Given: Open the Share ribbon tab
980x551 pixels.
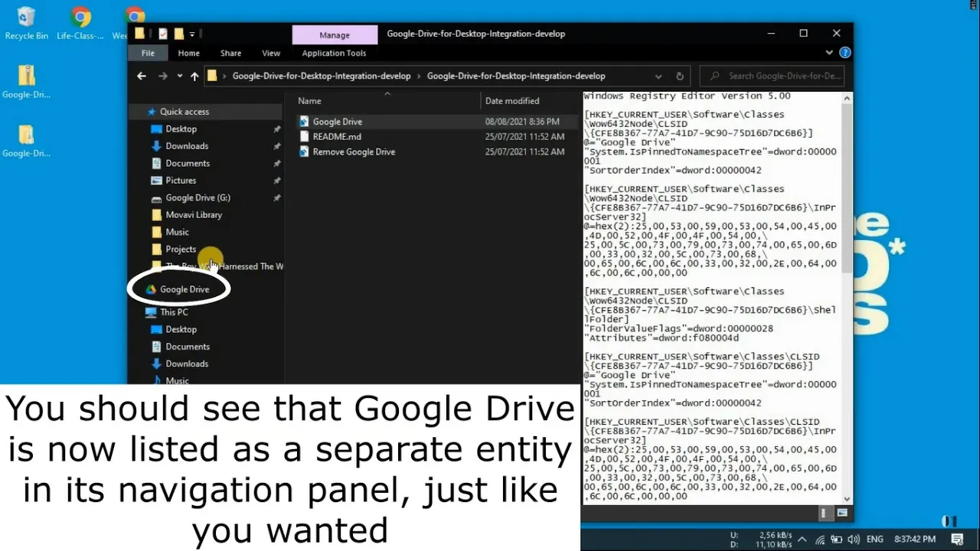Looking at the screenshot, I should [x=230, y=53].
